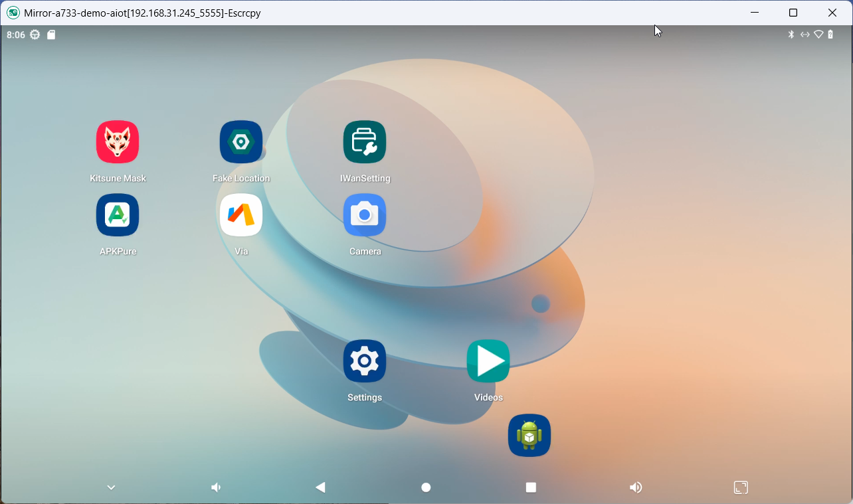Click the Bluetooth status icon
Screen dimensions: 853x504
(x=791, y=35)
